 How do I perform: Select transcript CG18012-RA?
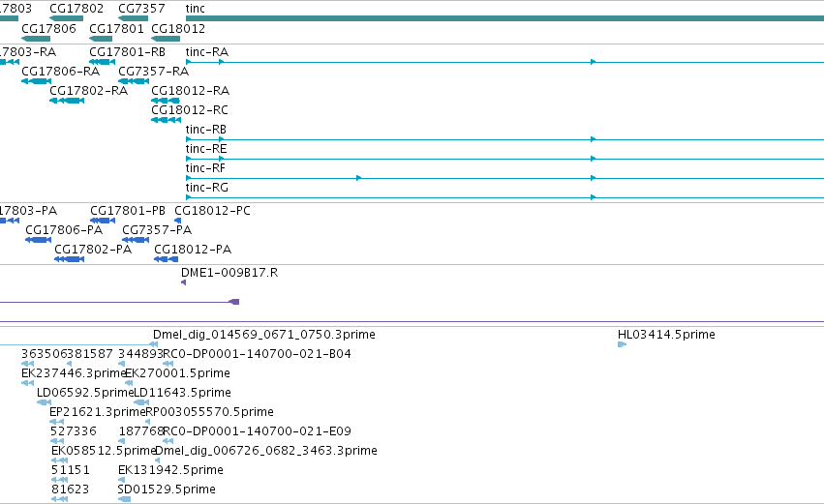(x=190, y=91)
